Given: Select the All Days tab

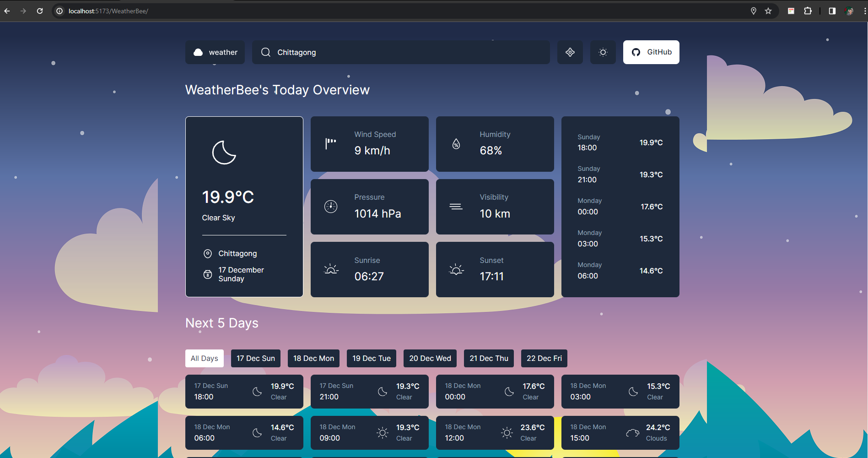Looking at the screenshot, I should coord(205,358).
